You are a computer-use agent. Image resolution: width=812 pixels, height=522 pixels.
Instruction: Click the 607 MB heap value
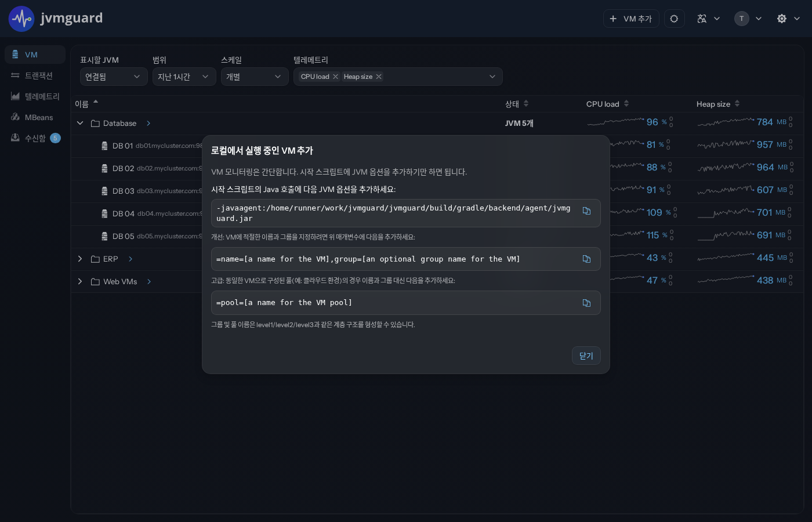(772, 190)
